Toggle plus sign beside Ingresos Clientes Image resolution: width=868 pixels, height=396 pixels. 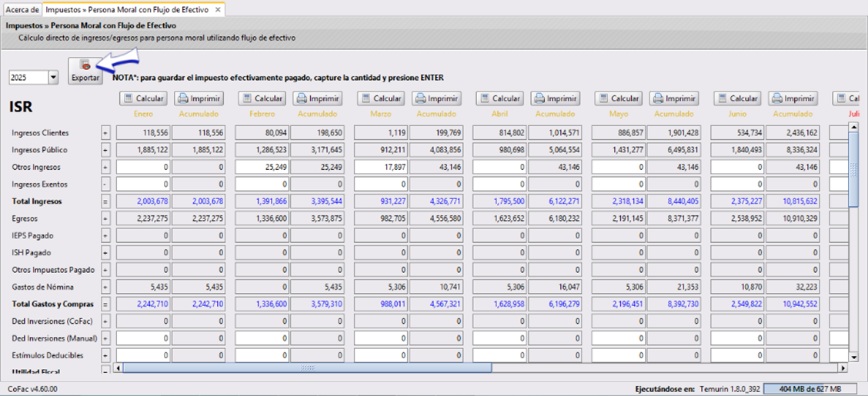pyautogui.click(x=105, y=133)
